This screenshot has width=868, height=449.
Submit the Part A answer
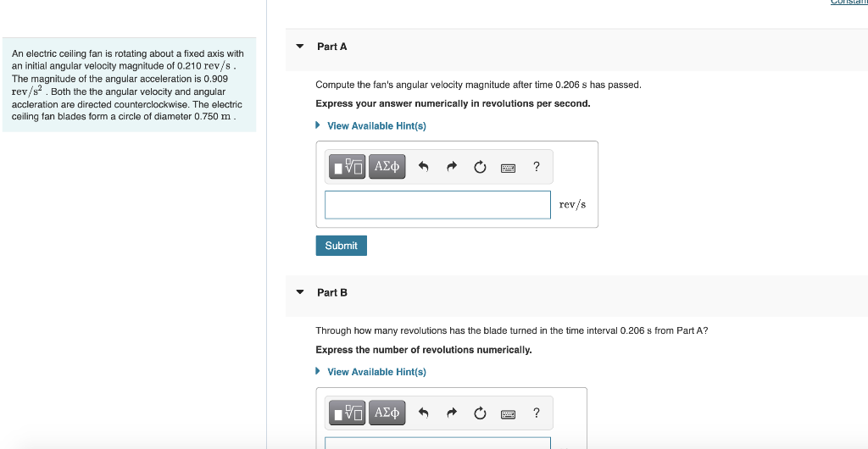point(341,246)
